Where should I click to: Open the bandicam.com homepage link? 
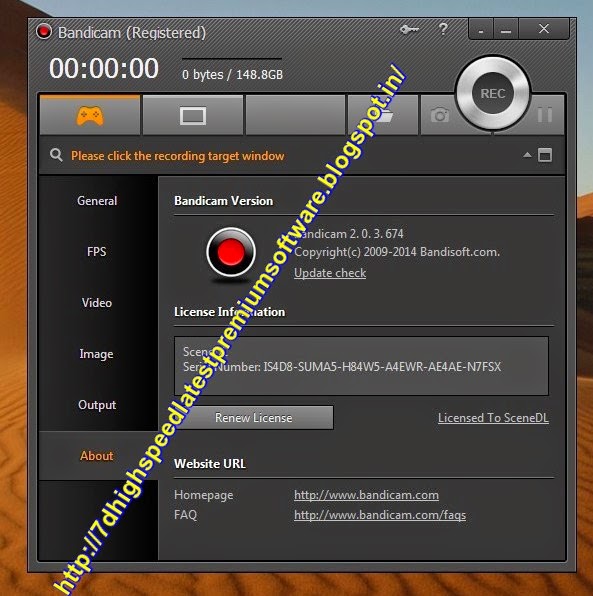coord(366,495)
